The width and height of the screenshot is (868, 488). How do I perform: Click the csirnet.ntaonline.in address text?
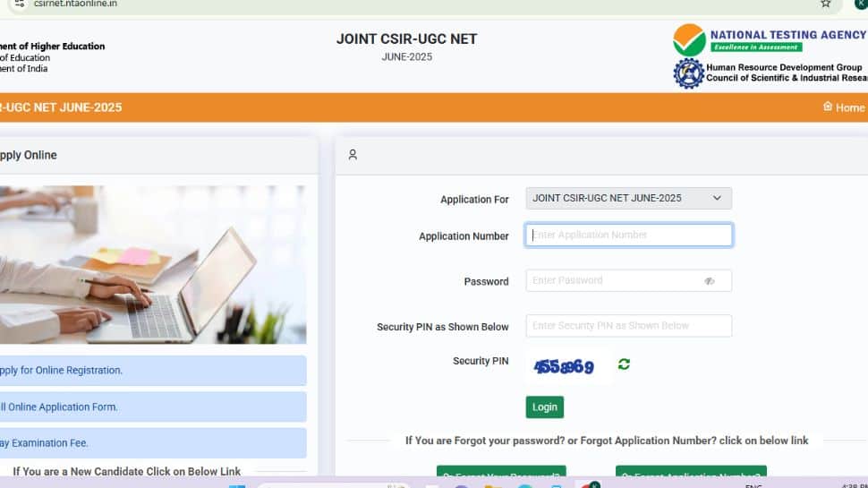(75, 4)
